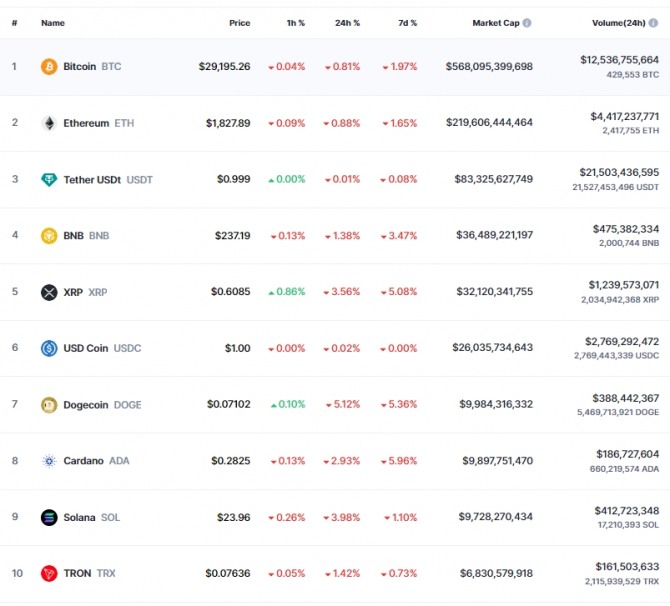The height and width of the screenshot is (606, 670).
Task: Click the Ethereum volume of $4,417,237,771
Action: tap(624, 116)
